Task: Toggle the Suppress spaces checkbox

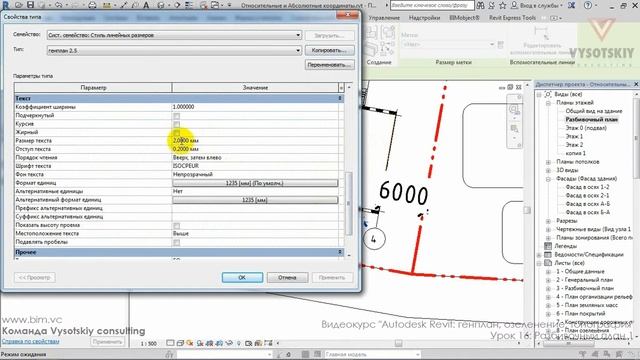Action: click(x=176, y=242)
